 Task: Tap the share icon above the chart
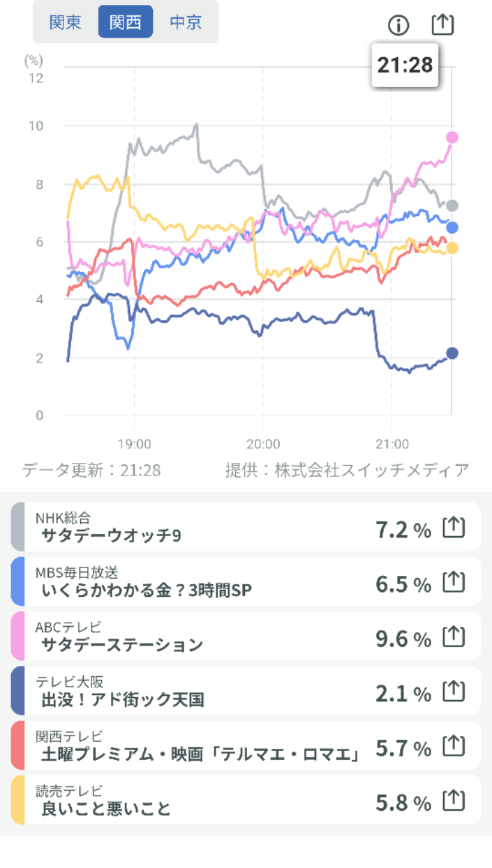(442, 24)
